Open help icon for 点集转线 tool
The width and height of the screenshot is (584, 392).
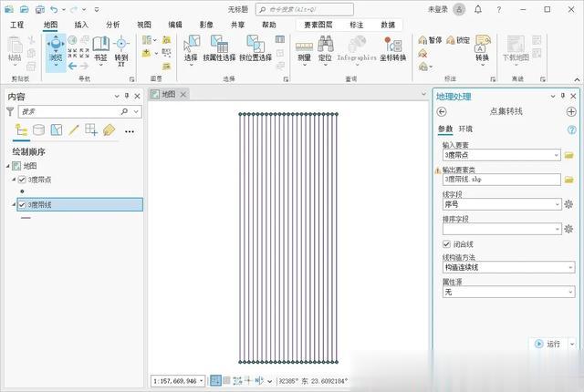pyautogui.click(x=571, y=129)
